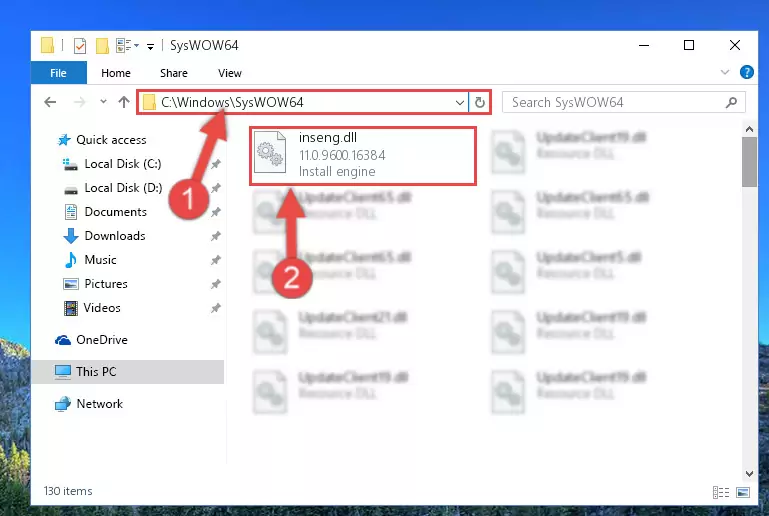Image resolution: width=769 pixels, height=516 pixels.
Task: Click the Downloads blue arrow icon
Action: point(71,236)
